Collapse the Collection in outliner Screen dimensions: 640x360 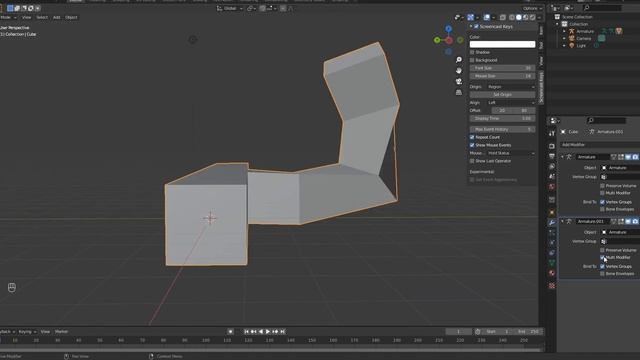pyautogui.click(x=558, y=24)
